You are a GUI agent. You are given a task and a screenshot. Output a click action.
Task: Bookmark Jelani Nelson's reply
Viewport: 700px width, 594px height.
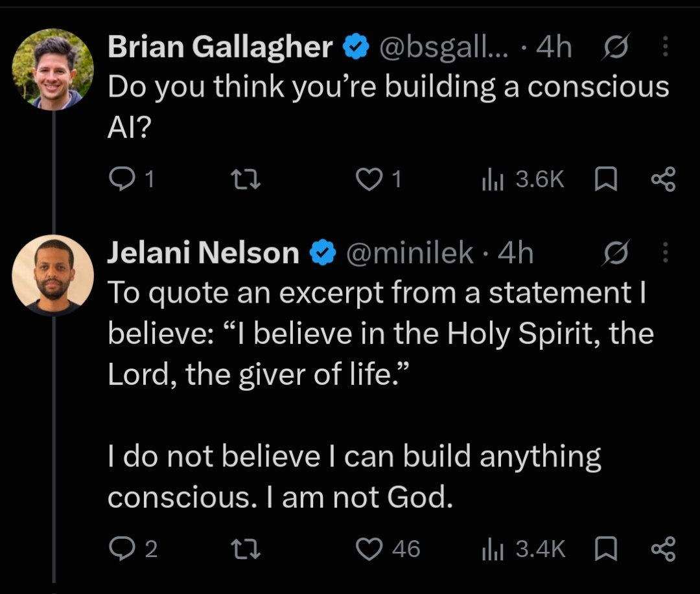(x=606, y=549)
